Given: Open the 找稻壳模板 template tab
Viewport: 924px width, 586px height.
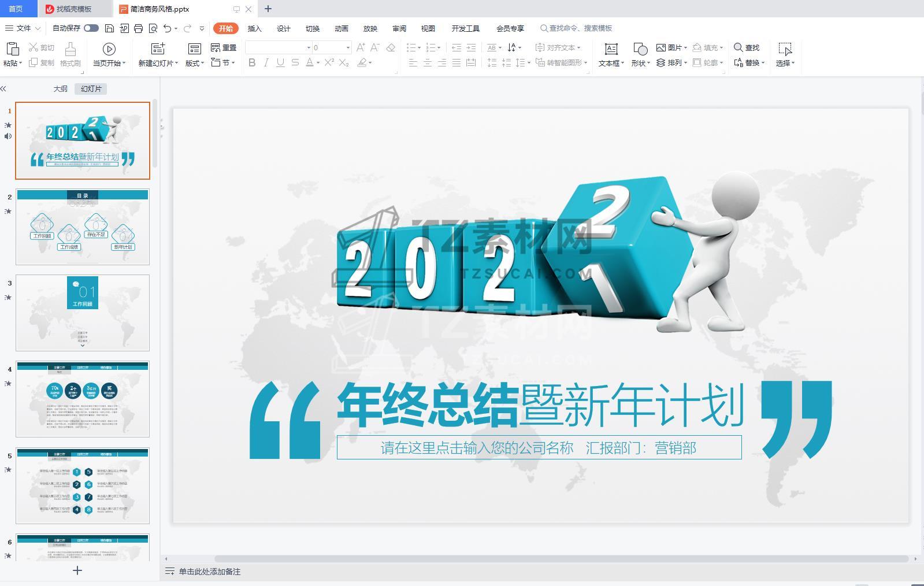Looking at the screenshot, I should pyautogui.click(x=74, y=9).
